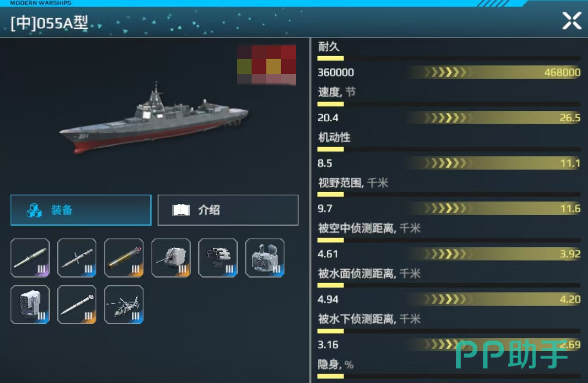Screen dimensions: 588x383
Task: Click the 机动性 upgrade bar showing 11.1
Action: point(495,163)
